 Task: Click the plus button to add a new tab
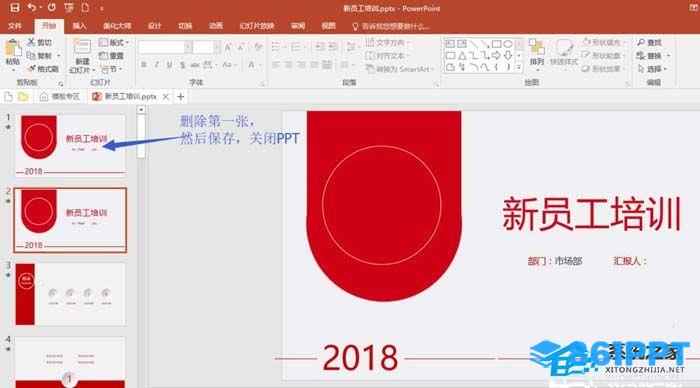(180, 96)
